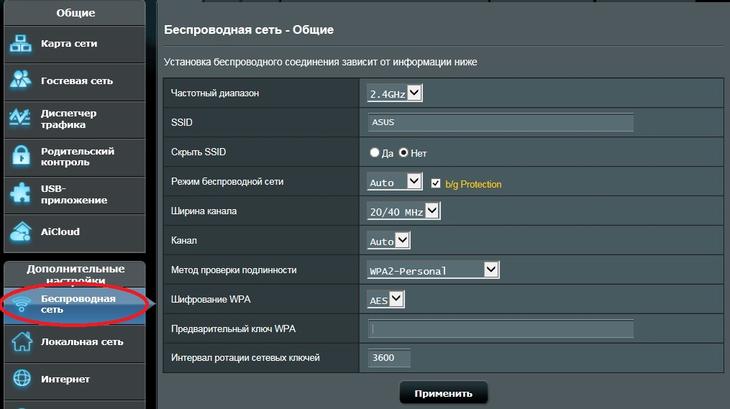Click the Ширина канала label
This screenshot has height=409, width=730.
tap(203, 211)
